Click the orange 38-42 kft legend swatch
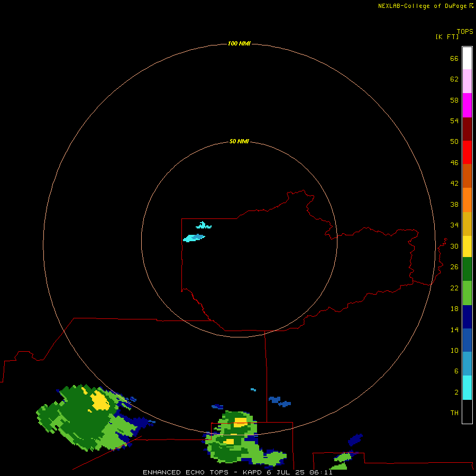This screenshot has height=476, width=476. point(467,200)
